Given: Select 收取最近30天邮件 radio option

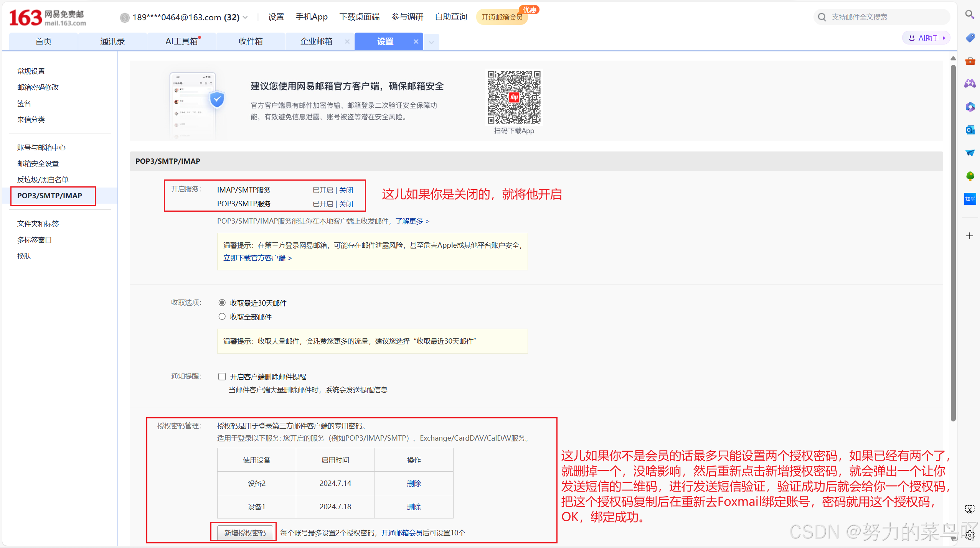Looking at the screenshot, I should (x=222, y=303).
